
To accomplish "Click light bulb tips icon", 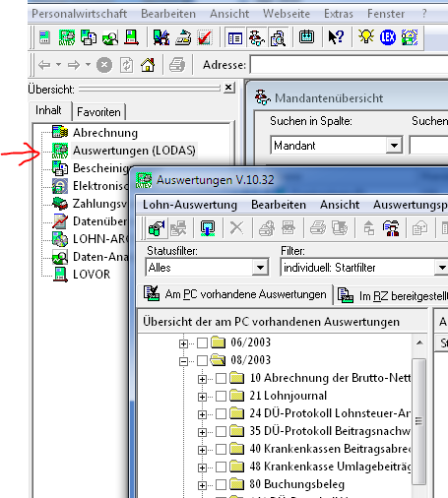I will (366, 36).
